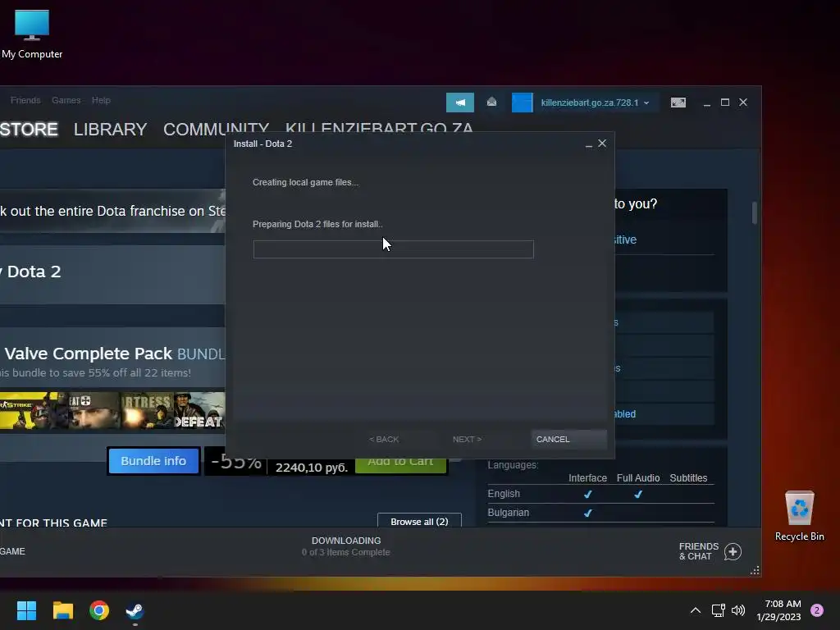Minimize the Steam main window
This screenshot has width=840, height=630.
[x=706, y=103]
